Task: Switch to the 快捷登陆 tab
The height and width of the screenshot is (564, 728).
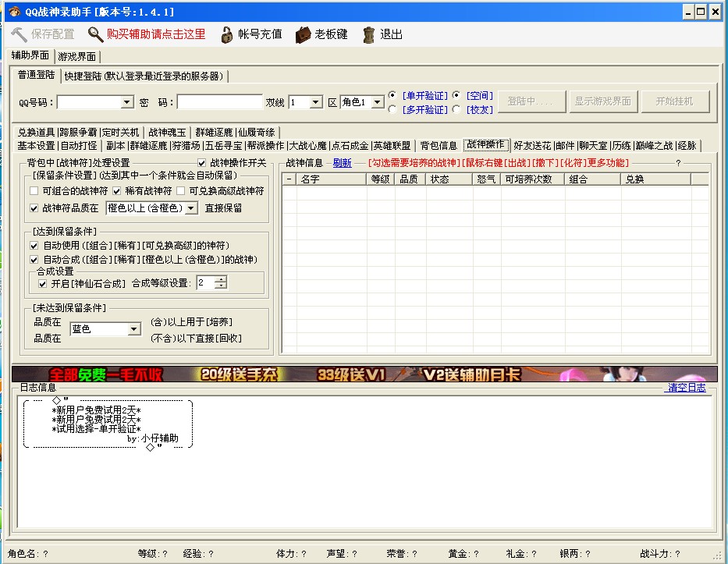Action: (x=144, y=76)
